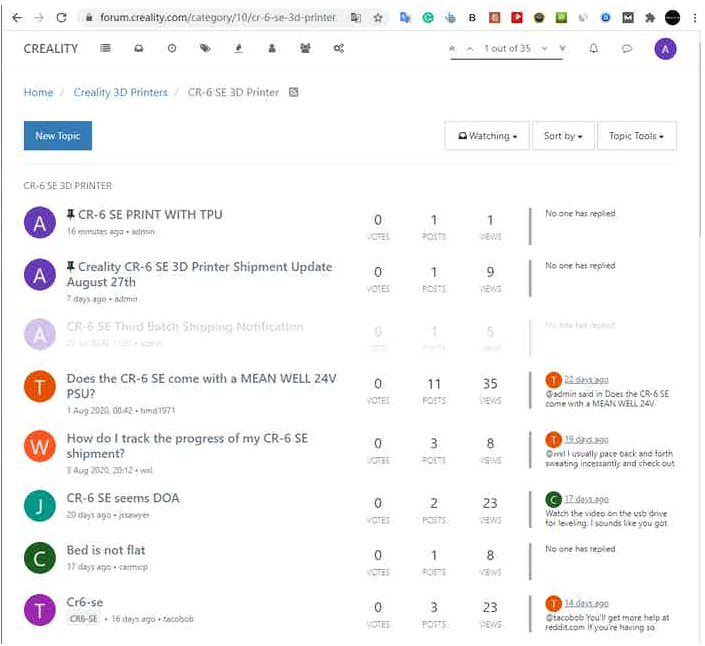
Task: Reload the page with refresh icon
Action: point(62,18)
